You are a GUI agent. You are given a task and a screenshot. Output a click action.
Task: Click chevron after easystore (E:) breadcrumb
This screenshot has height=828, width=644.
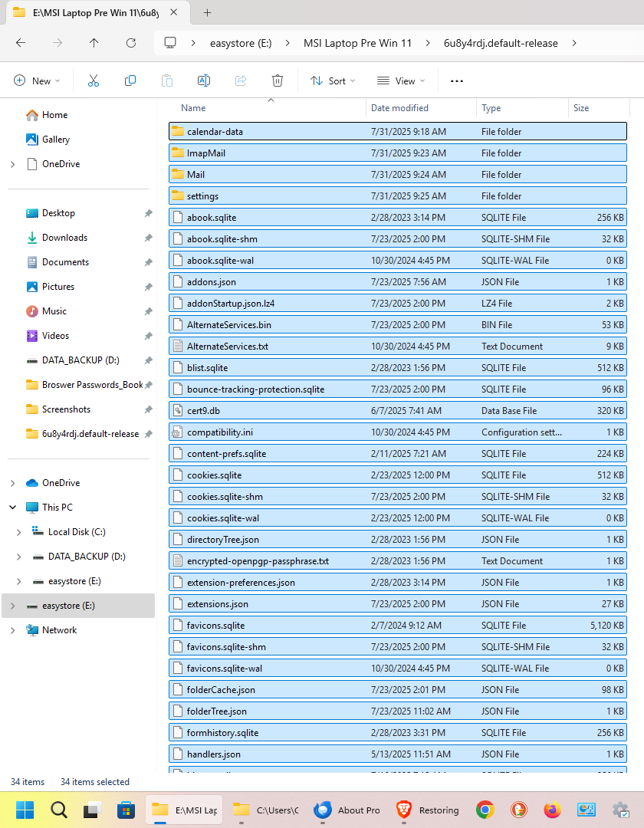point(287,43)
